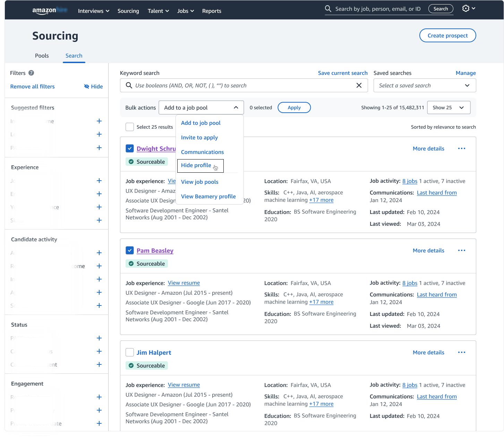
Task: Click the first plus icon under Experience
Action: point(99,181)
